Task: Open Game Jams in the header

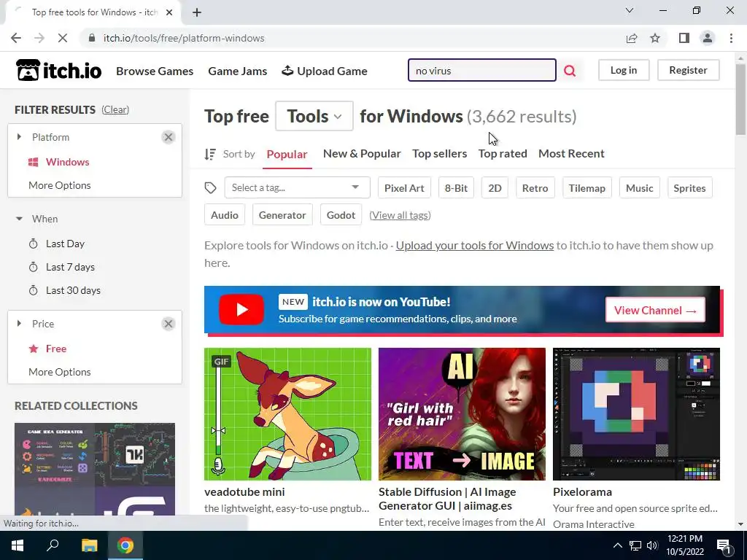Action: point(237,71)
